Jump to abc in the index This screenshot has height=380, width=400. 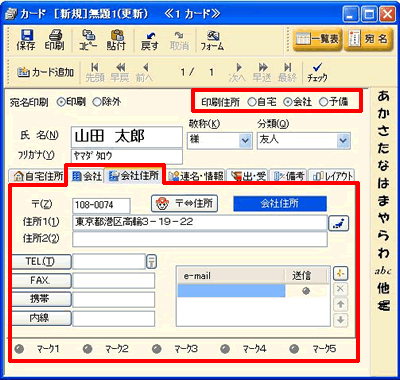coord(383,271)
